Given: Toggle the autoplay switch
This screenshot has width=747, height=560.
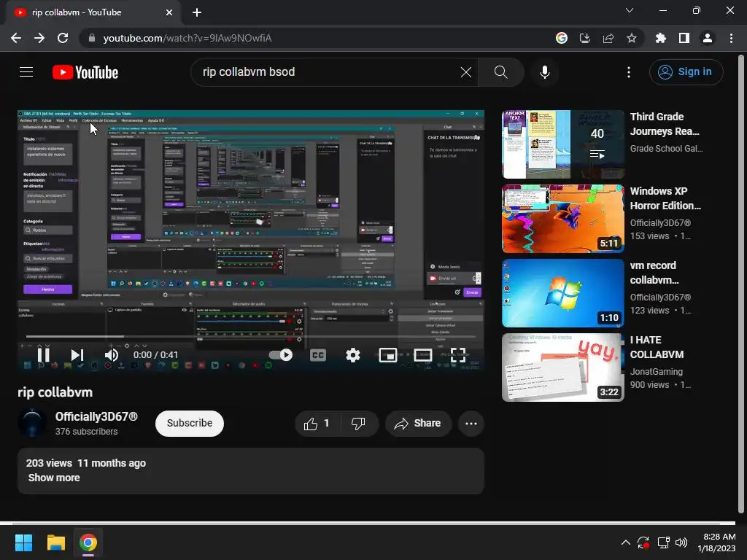Looking at the screenshot, I should point(281,355).
